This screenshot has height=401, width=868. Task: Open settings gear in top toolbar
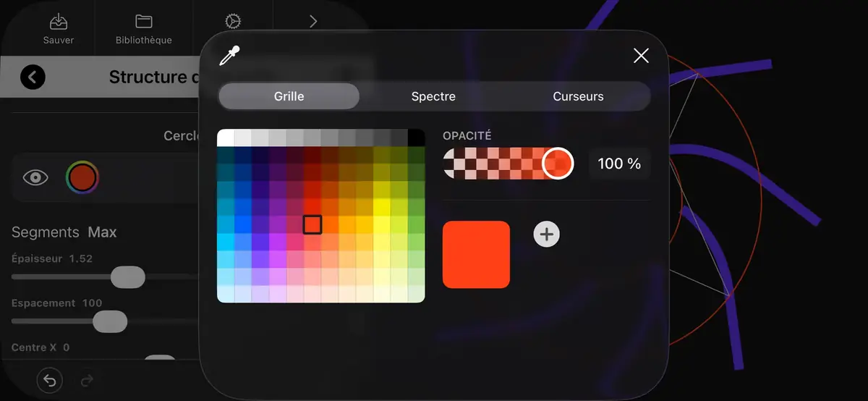pyautogui.click(x=233, y=22)
